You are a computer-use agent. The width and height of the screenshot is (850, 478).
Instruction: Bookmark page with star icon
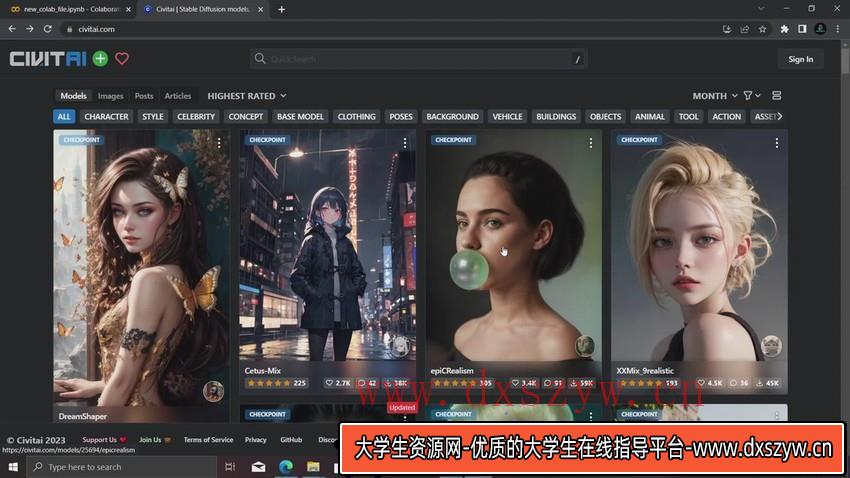[763, 29]
